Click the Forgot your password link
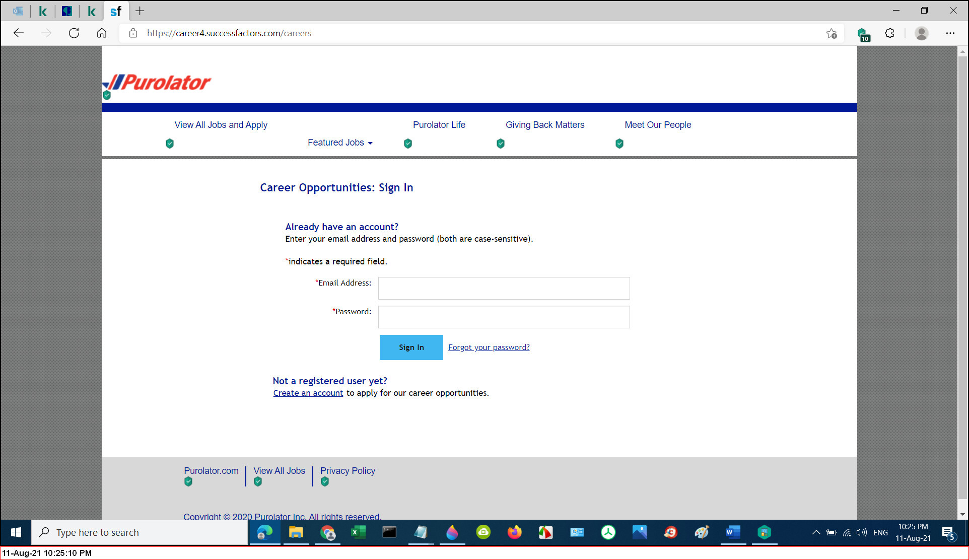 (489, 347)
